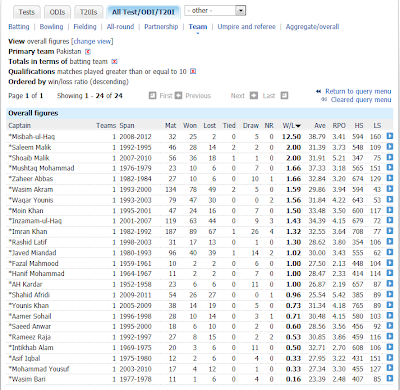The width and height of the screenshot is (400, 390).
Task: Click the Last page icon
Action: 284,96
